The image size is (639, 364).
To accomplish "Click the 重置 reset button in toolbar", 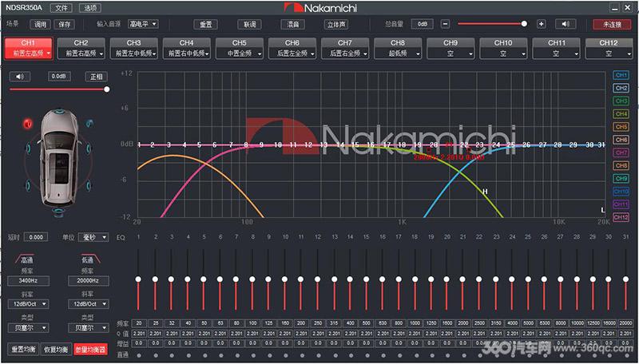I will pos(205,25).
